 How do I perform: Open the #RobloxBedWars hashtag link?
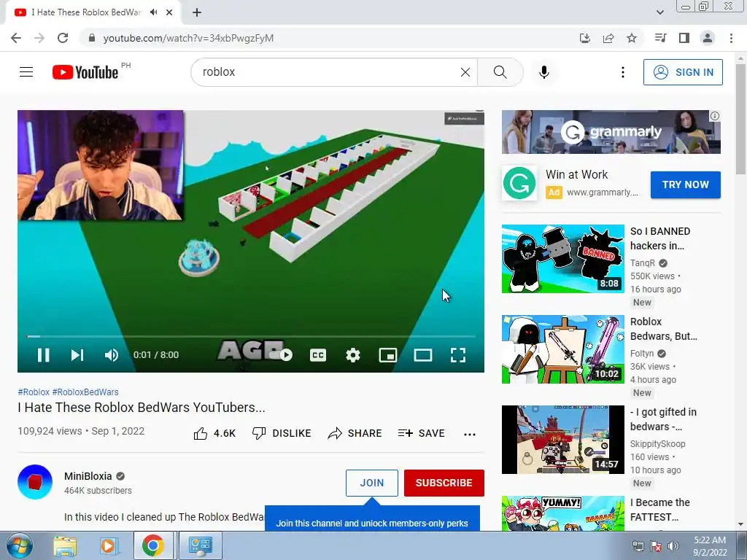coord(85,392)
